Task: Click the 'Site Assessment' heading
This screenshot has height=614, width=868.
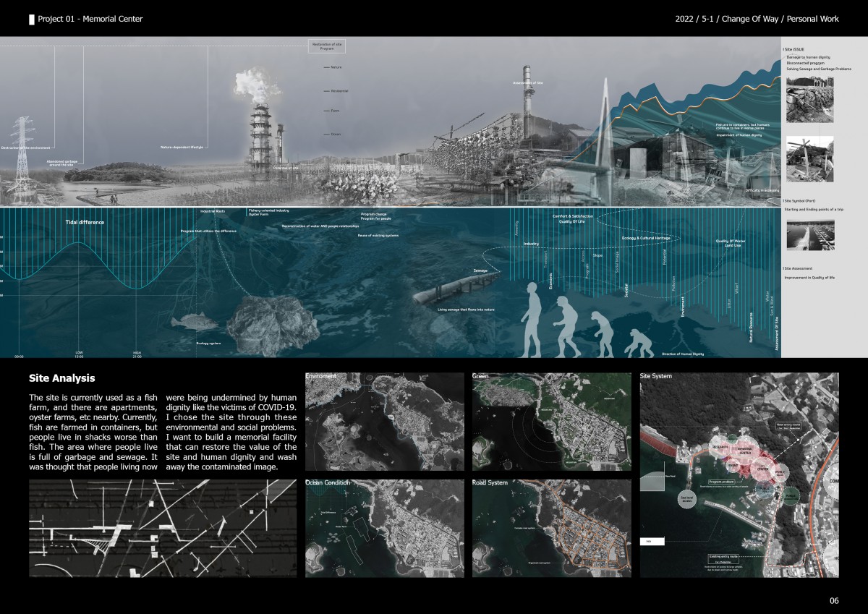Action: [x=799, y=268]
